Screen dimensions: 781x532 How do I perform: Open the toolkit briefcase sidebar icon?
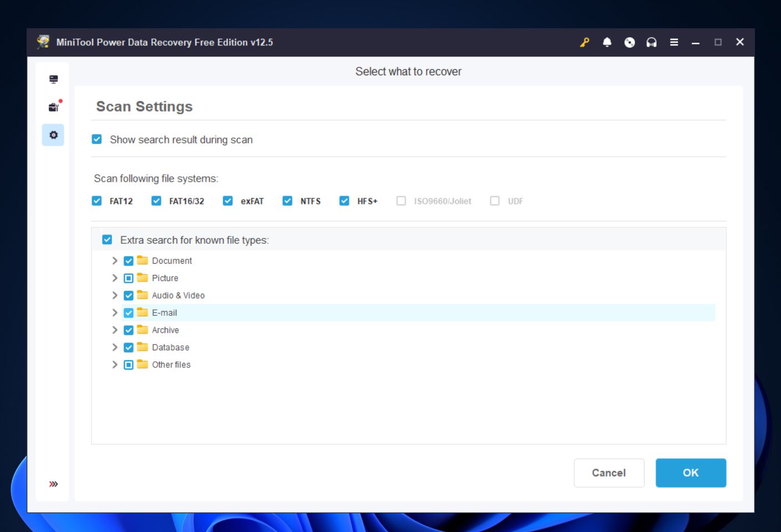click(53, 106)
